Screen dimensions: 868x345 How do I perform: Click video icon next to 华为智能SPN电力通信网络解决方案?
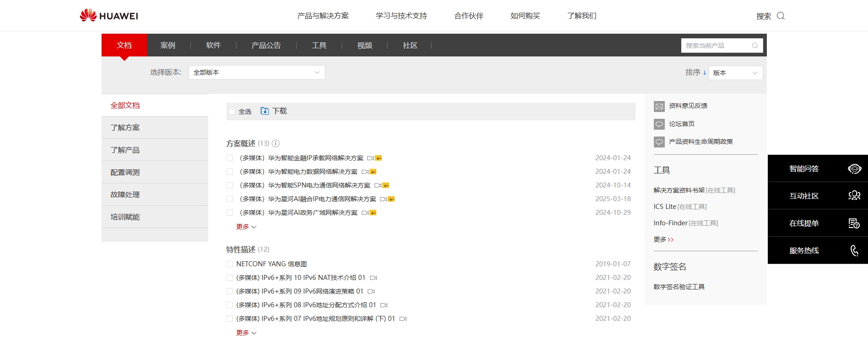[378, 186]
